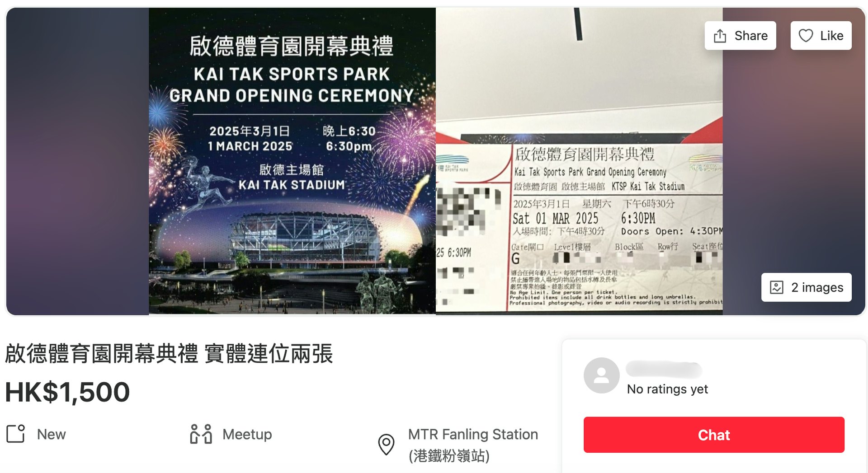
Task: Click the New condition label
Action: coord(52,434)
